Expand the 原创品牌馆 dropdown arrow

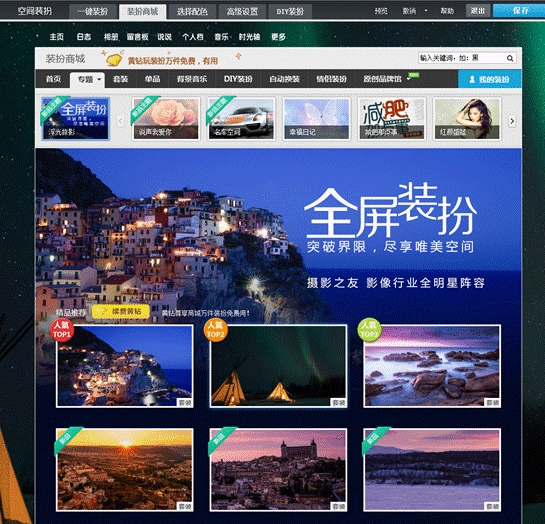click(408, 79)
